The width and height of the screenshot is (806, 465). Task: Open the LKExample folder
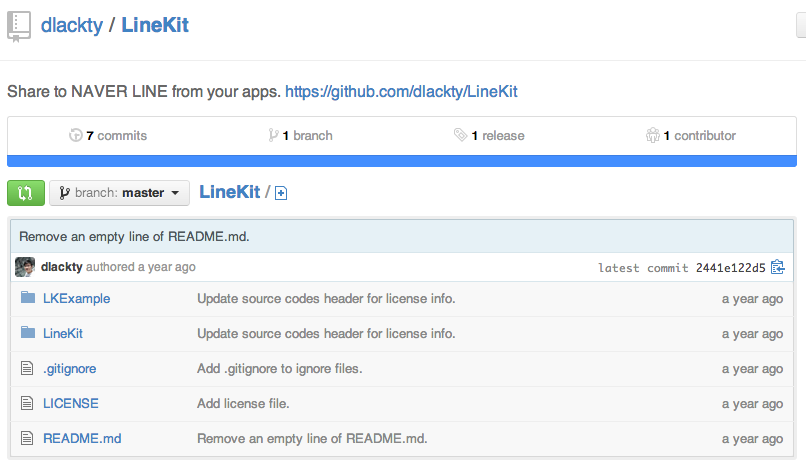pyautogui.click(x=77, y=299)
